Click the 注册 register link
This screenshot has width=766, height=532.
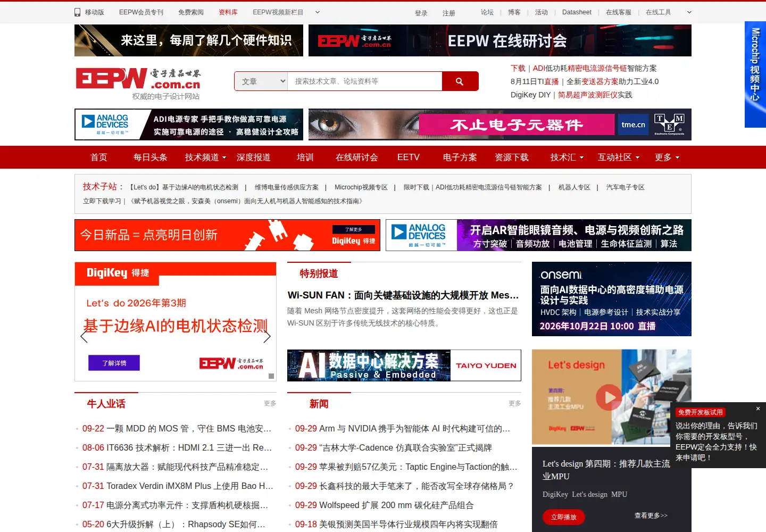[449, 13]
